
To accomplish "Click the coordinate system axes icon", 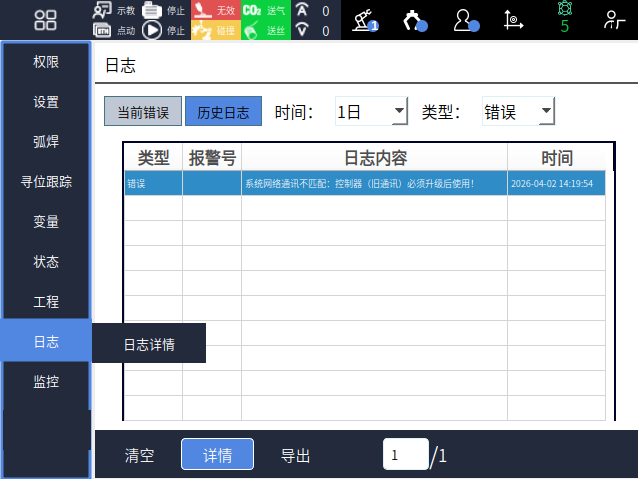I will click(514, 20).
